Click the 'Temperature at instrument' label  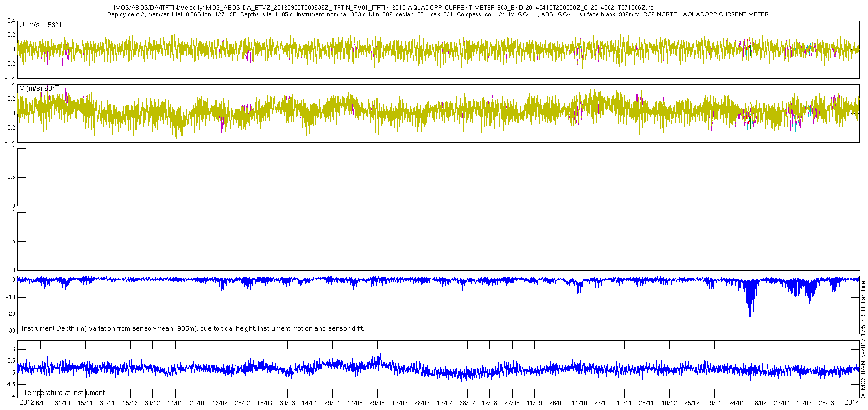64,393
